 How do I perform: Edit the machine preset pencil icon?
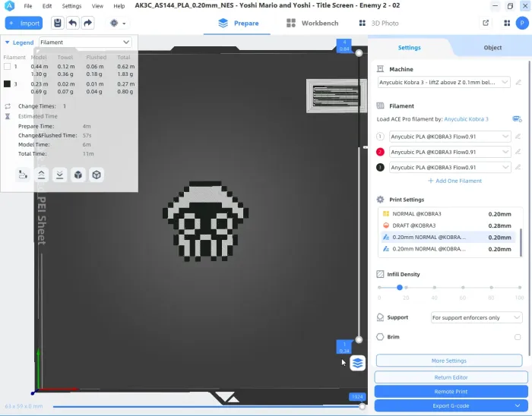(518, 82)
